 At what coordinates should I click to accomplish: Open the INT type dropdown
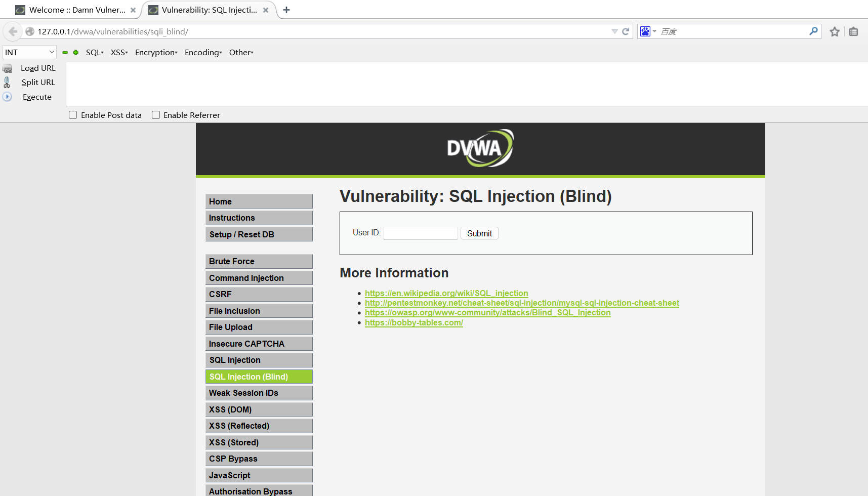[30, 52]
